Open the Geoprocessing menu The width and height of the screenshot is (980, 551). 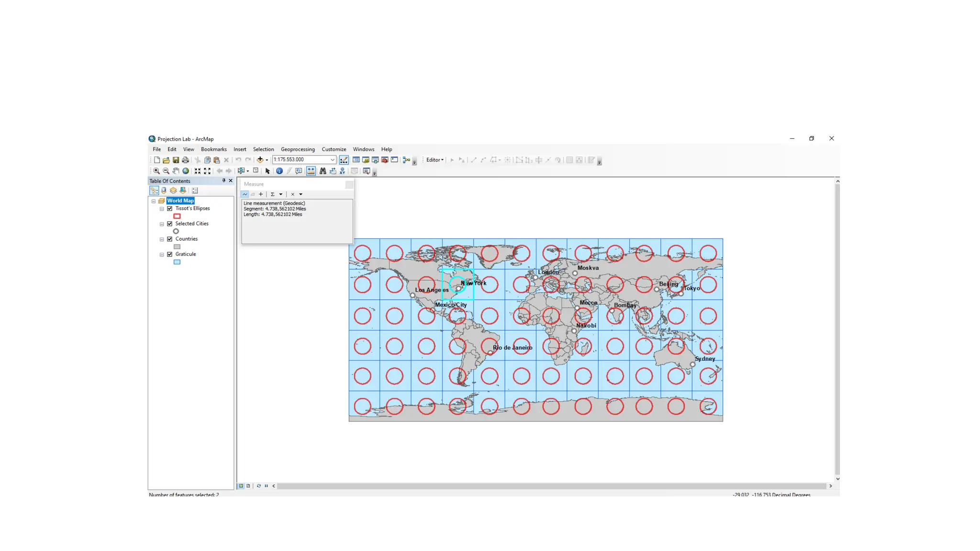click(x=297, y=149)
